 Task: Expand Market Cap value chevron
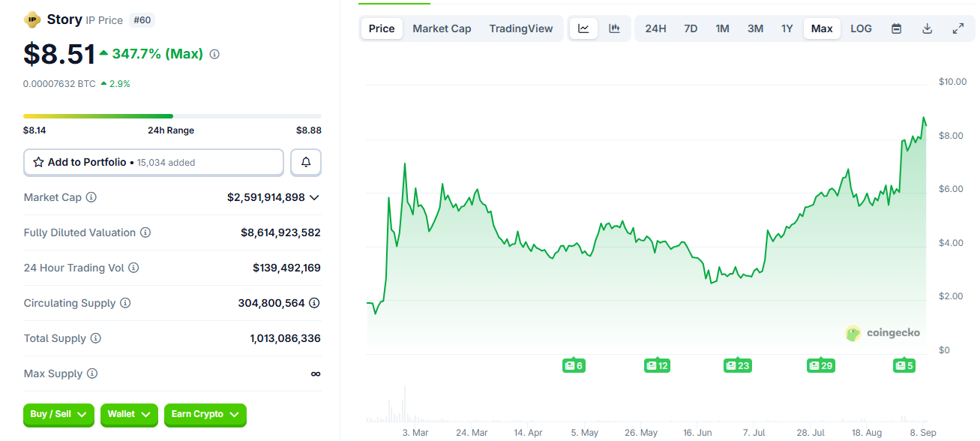click(x=314, y=197)
